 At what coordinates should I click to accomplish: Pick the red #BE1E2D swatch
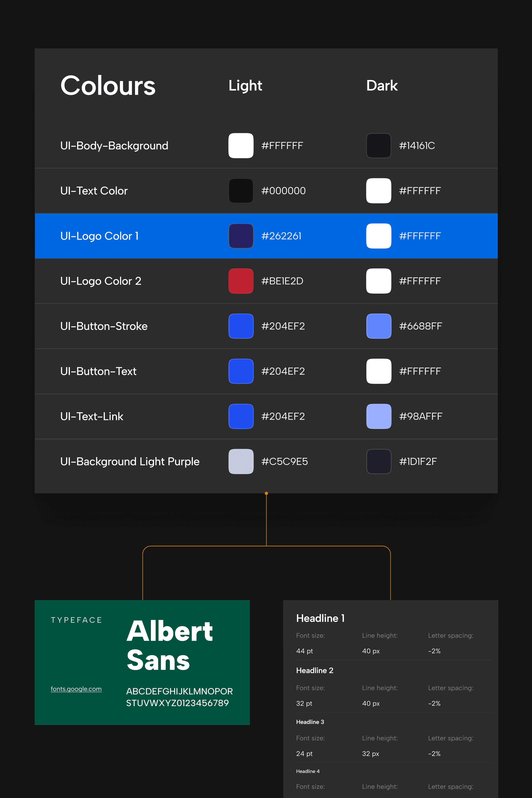click(241, 281)
